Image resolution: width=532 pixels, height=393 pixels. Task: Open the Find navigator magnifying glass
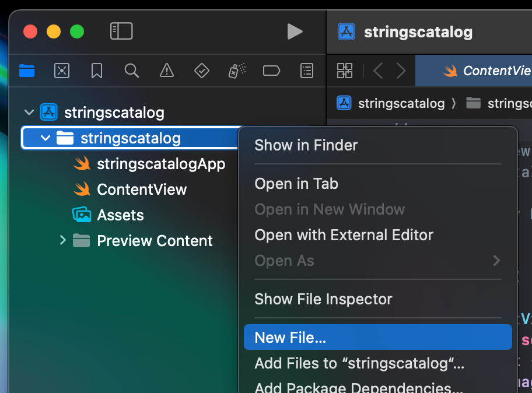point(131,71)
